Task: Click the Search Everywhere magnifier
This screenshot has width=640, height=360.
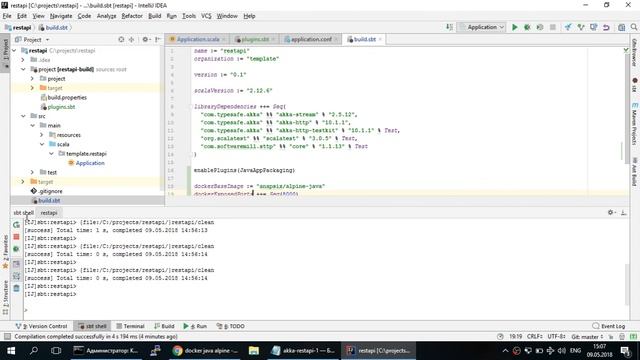Action: tap(634, 27)
